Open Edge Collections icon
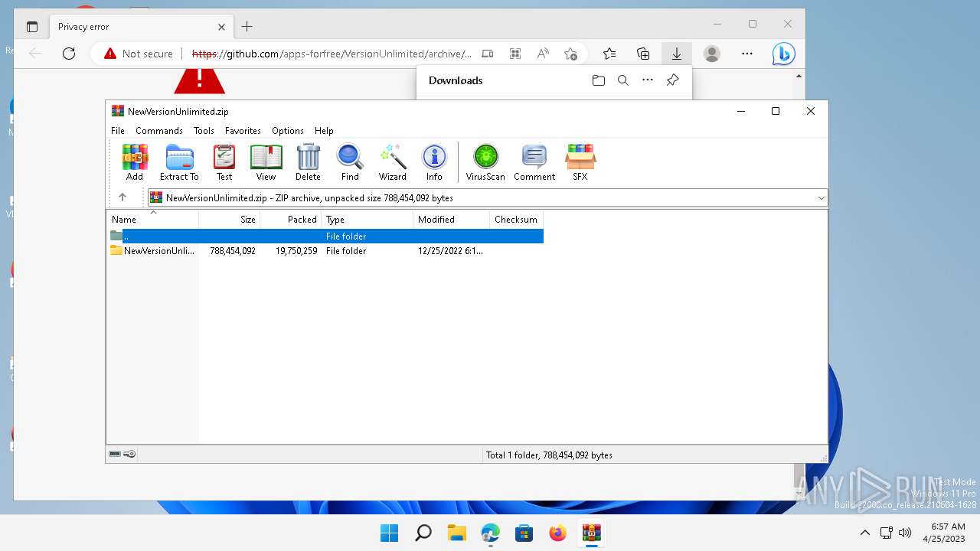The width and height of the screenshot is (980, 551). click(643, 54)
